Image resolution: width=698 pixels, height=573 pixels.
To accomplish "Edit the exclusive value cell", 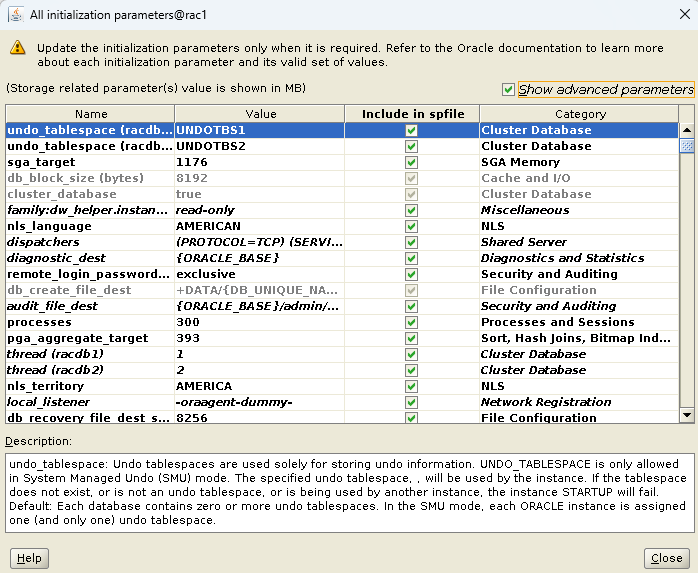I will 260,275.
